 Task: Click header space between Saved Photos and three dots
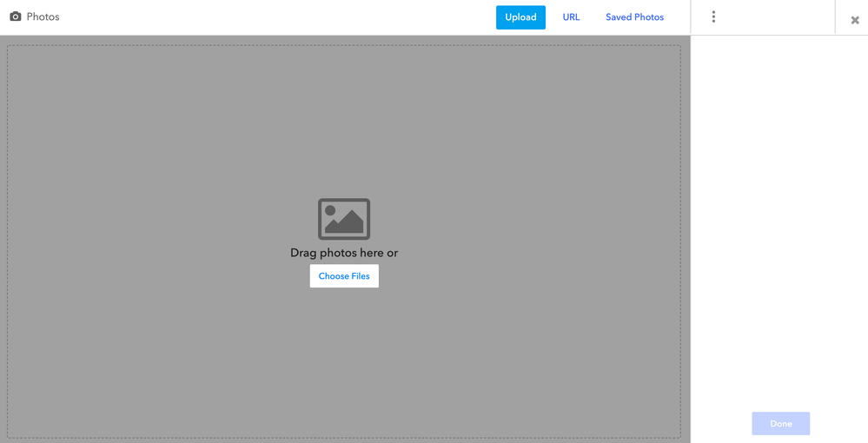680,17
